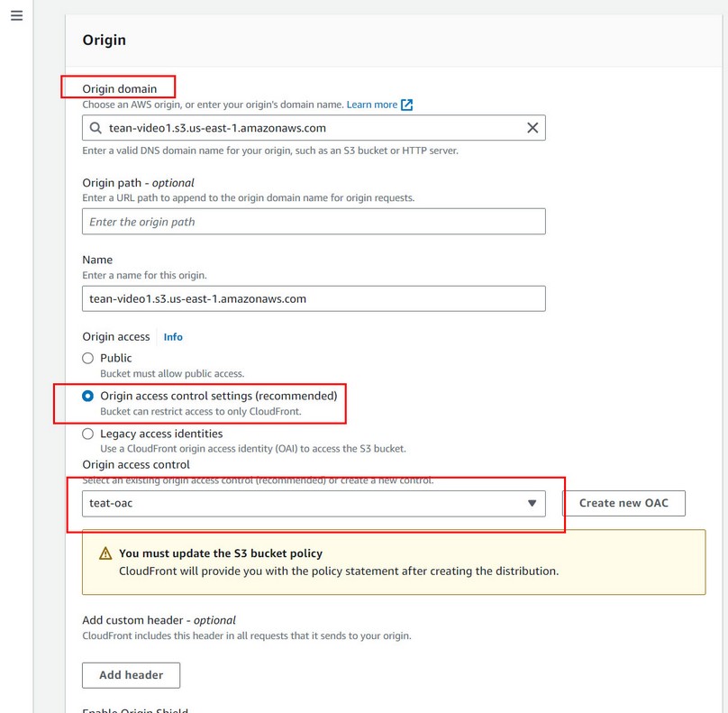Viewport: 728px width, 713px height.
Task: Click the Origin path optional input field
Action: tap(314, 222)
